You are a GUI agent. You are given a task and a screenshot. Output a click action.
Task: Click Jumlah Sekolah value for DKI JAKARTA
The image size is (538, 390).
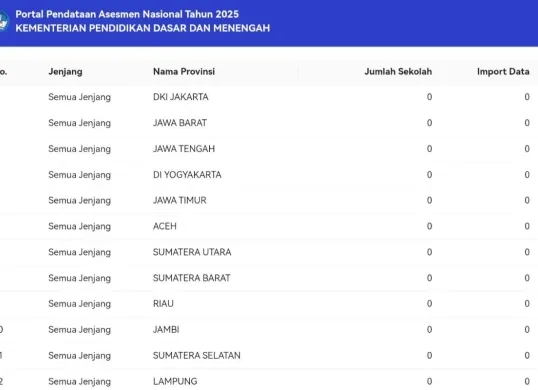click(x=429, y=97)
